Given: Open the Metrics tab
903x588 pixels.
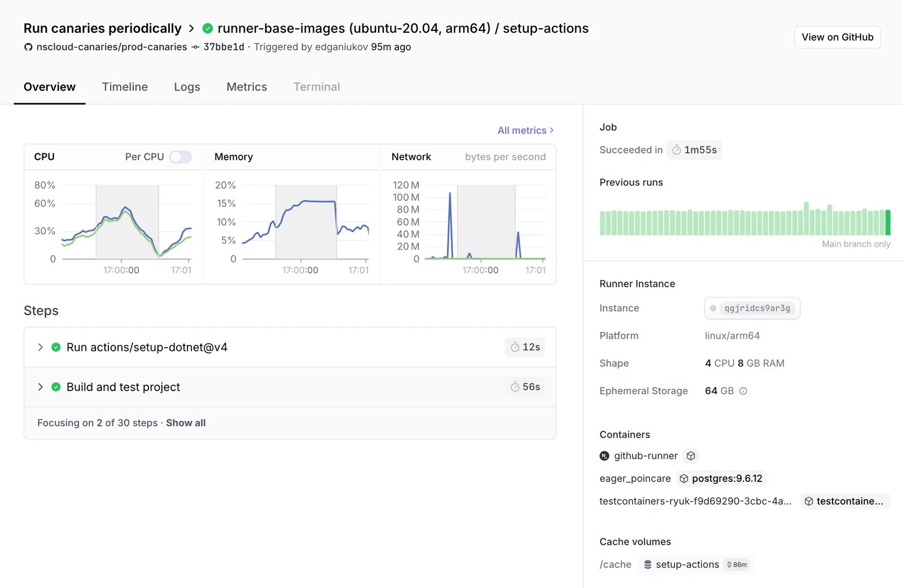Looking at the screenshot, I should pos(247,87).
